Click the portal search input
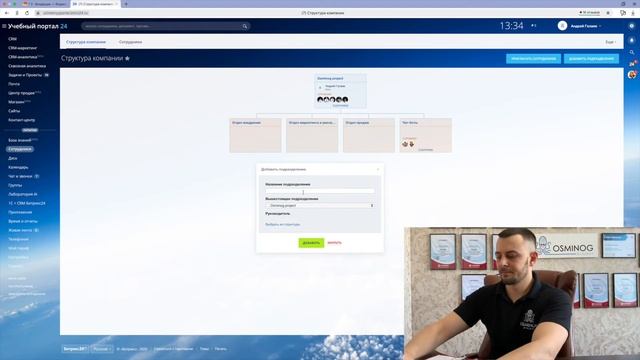The image size is (640, 360). [x=165, y=26]
